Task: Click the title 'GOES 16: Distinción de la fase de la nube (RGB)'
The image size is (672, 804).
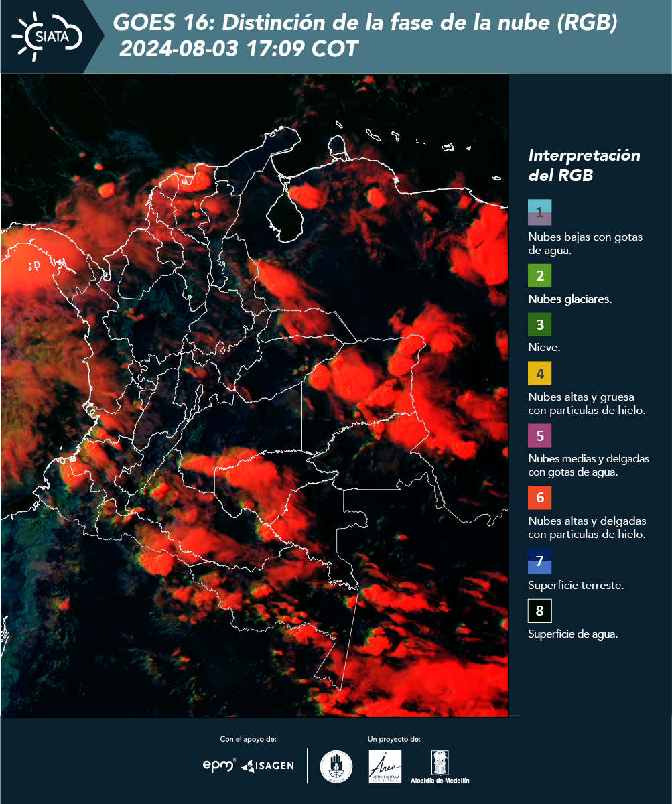Action: tap(365, 23)
